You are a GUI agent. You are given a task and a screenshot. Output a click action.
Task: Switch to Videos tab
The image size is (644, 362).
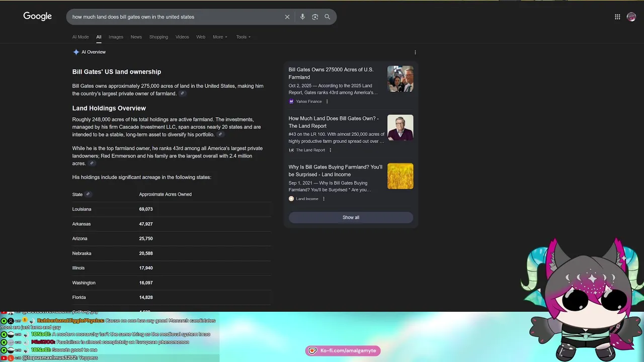[x=182, y=37]
